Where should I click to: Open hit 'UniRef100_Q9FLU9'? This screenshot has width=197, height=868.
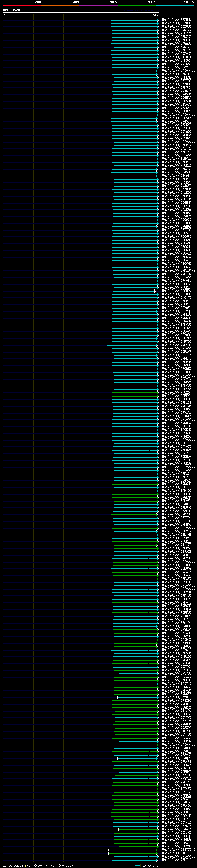(176, 399)
